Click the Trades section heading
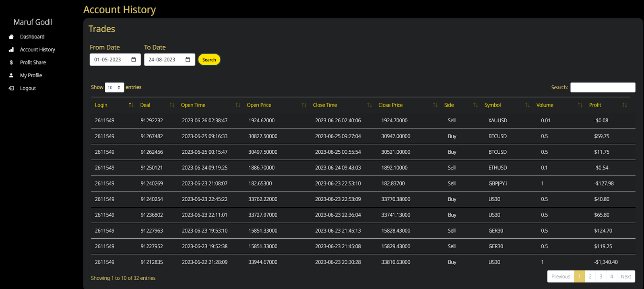The image size is (644, 289). [x=102, y=29]
